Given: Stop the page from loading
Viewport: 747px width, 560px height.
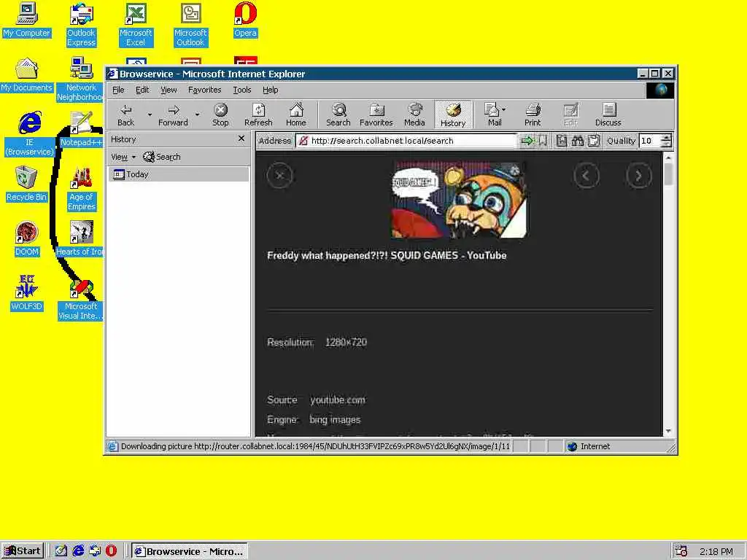Looking at the screenshot, I should (220, 114).
